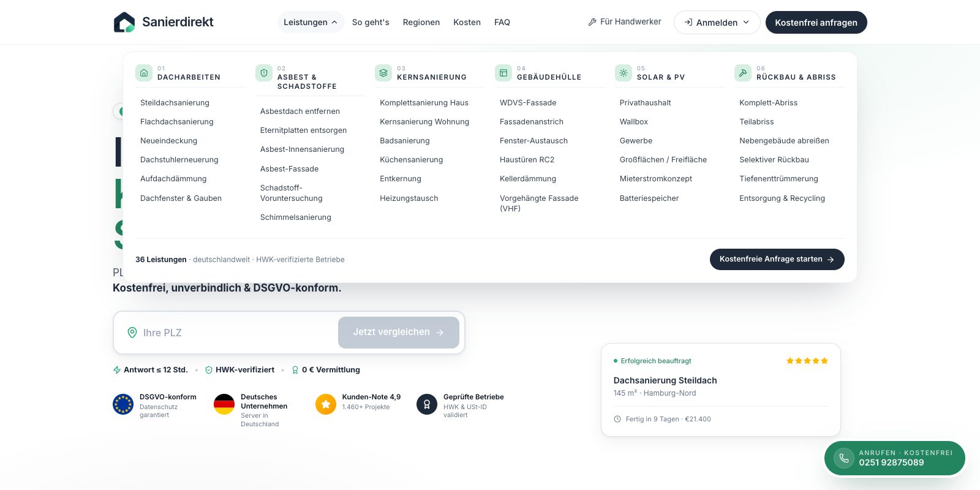Click the map pin icon in PLZ field
The height and width of the screenshot is (490, 980).
pos(132,333)
